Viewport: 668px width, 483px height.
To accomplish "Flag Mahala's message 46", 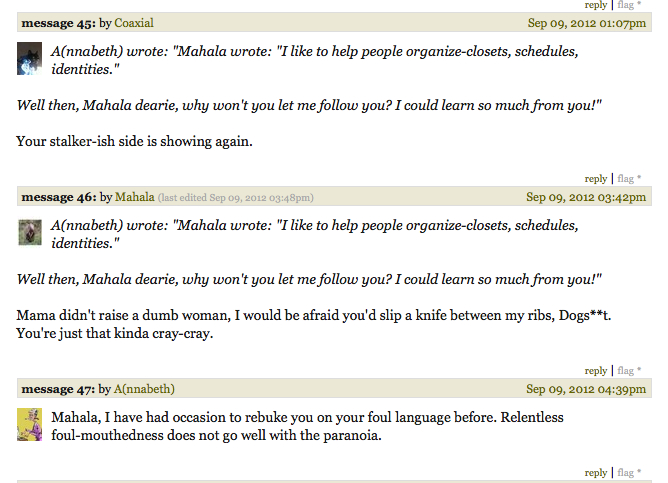I will pyautogui.click(x=626, y=371).
